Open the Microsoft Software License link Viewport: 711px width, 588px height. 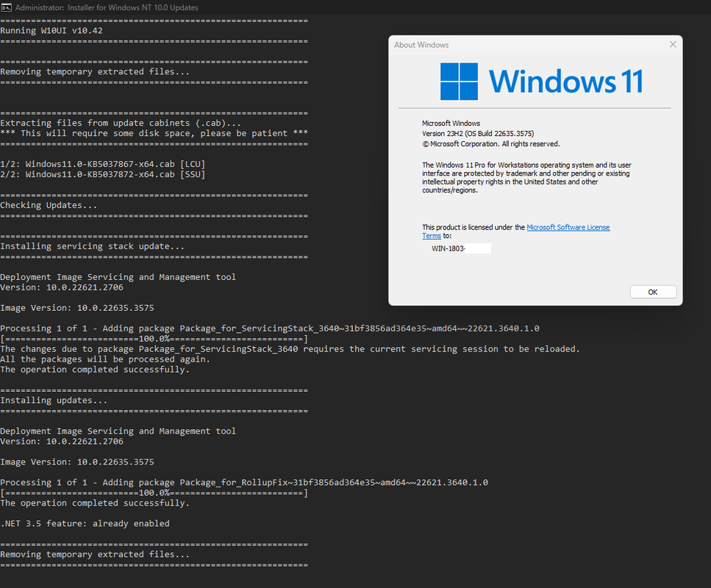pyautogui.click(x=568, y=227)
